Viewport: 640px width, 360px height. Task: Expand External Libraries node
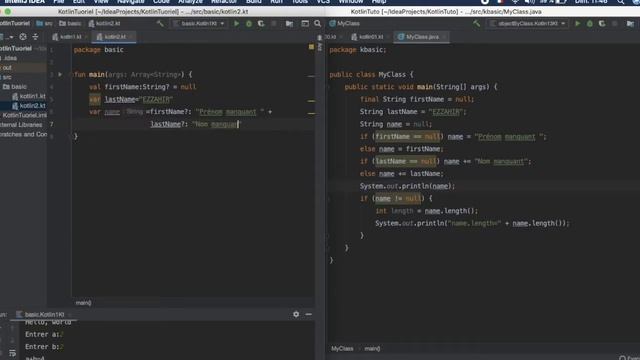click(x=21, y=124)
